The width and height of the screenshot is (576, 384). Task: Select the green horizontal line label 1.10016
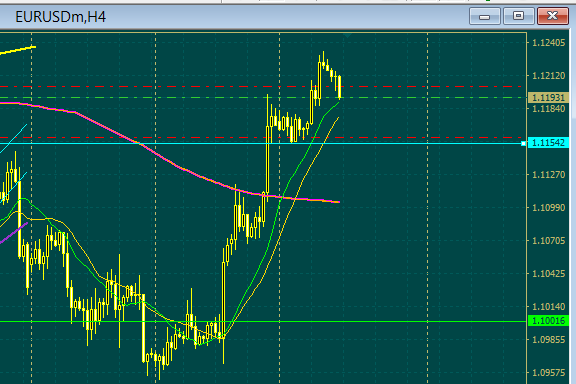point(548,321)
